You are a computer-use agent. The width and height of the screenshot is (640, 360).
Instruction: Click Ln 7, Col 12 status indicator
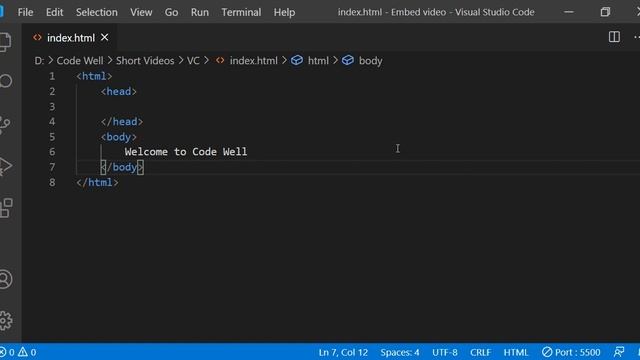pyautogui.click(x=343, y=352)
